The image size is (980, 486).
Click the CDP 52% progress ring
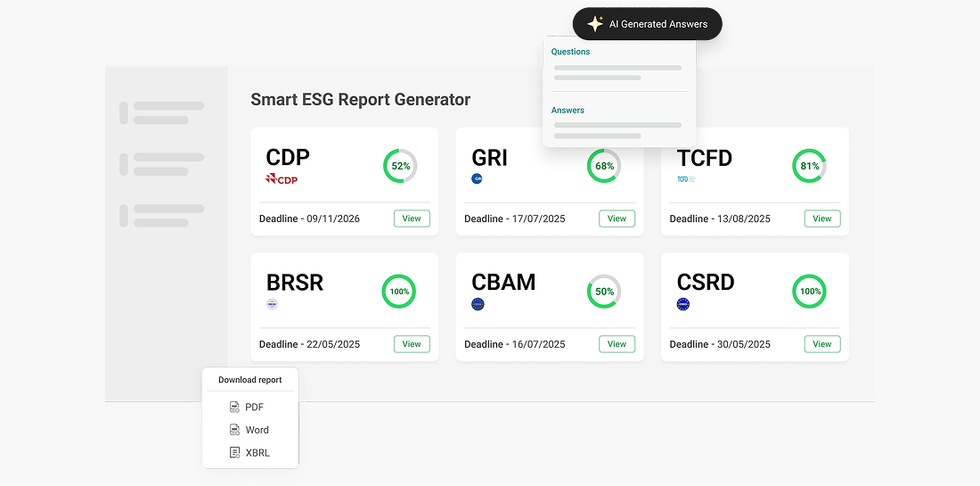point(400,166)
